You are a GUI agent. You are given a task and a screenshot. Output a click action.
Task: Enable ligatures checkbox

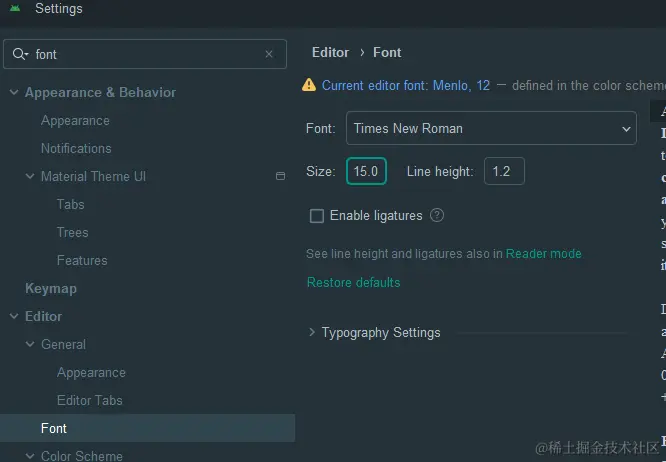coord(317,216)
